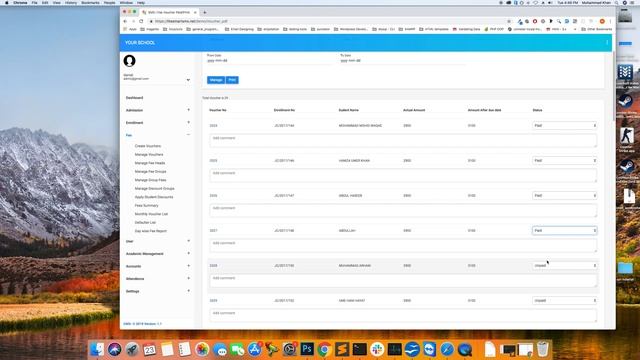Open the Bookmarks menu

(x=90, y=2)
